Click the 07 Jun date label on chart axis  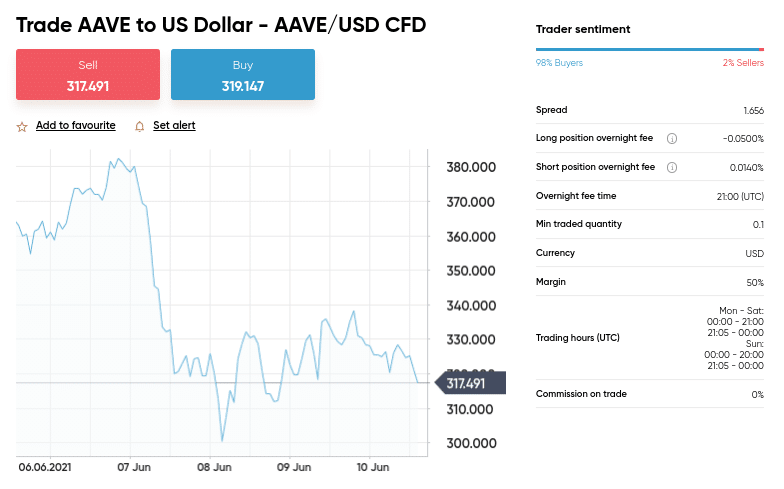click(133, 466)
